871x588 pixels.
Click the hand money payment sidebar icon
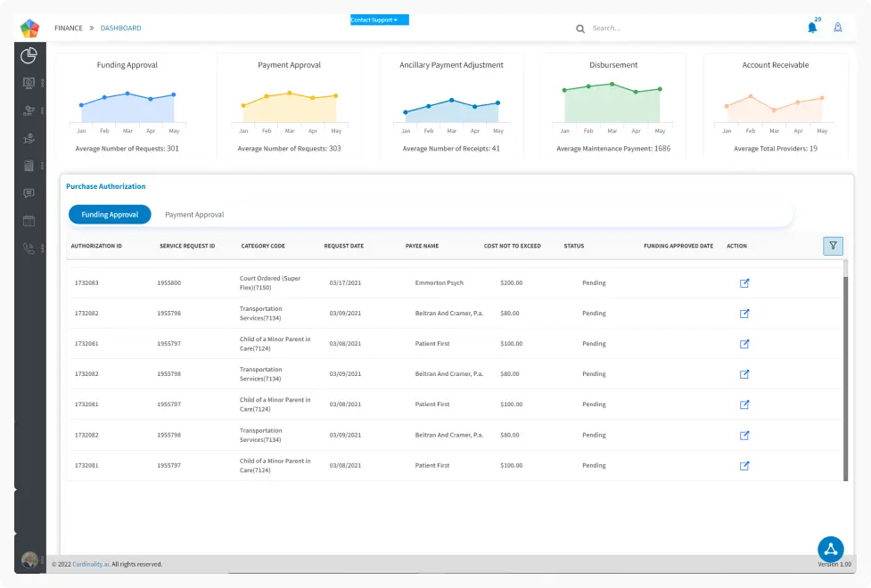coord(29,138)
